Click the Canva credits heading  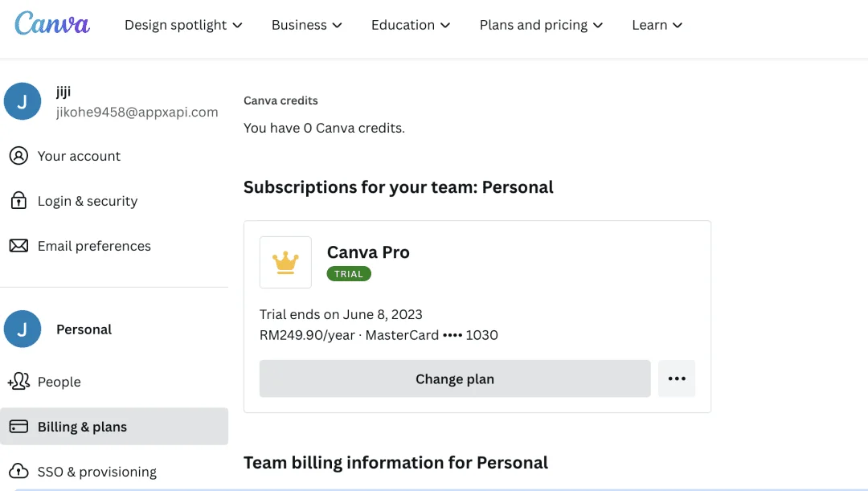(x=280, y=100)
